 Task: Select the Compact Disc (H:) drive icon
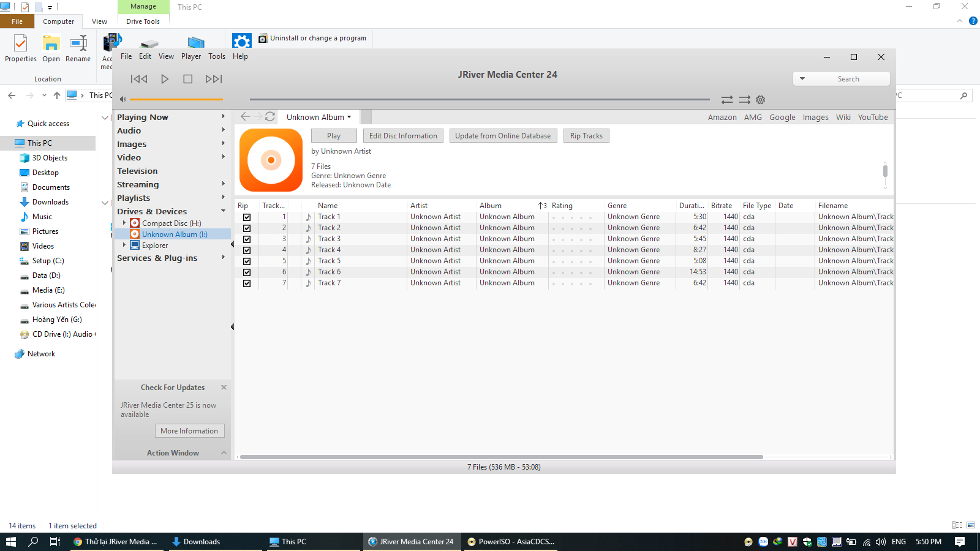click(135, 223)
